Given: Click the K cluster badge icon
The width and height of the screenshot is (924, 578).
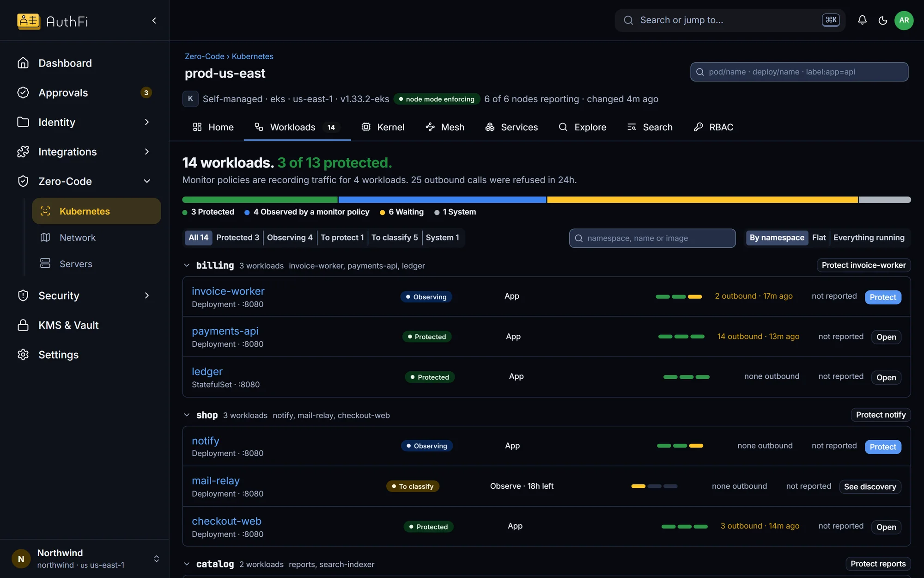Looking at the screenshot, I should (190, 98).
